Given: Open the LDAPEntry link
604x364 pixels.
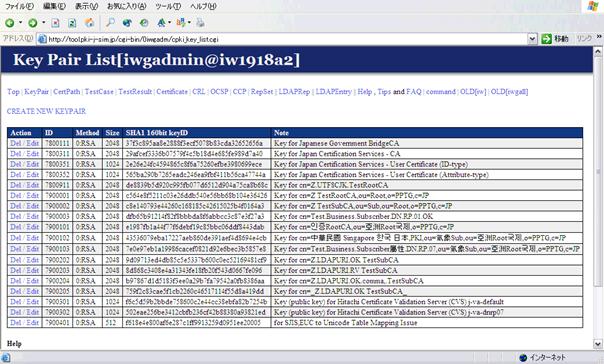Looking at the screenshot, I should coord(334,92).
